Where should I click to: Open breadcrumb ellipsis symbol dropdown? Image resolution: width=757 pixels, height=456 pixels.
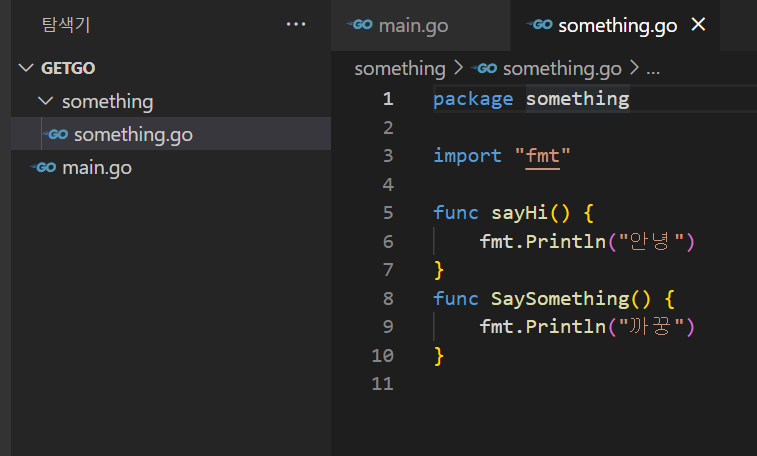coord(653,70)
